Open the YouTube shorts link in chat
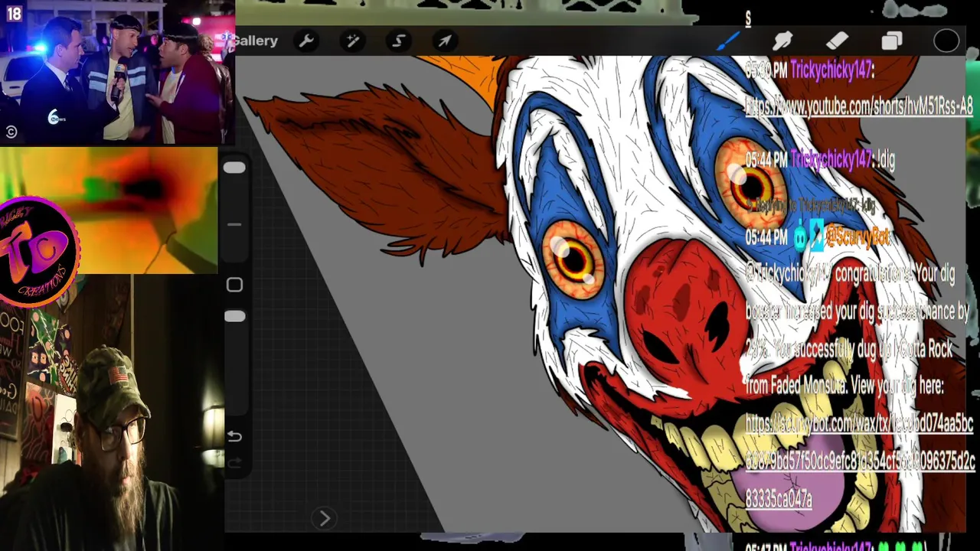The image size is (980, 551). (859, 107)
